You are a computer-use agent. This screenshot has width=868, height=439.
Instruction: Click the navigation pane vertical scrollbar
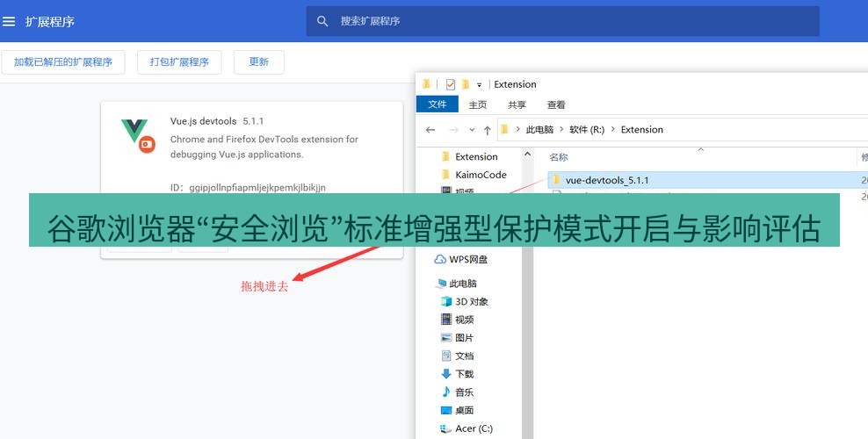(527, 293)
